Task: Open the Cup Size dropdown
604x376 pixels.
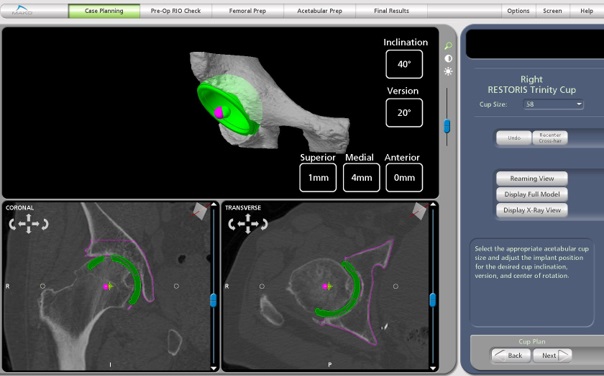Action: (x=553, y=104)
